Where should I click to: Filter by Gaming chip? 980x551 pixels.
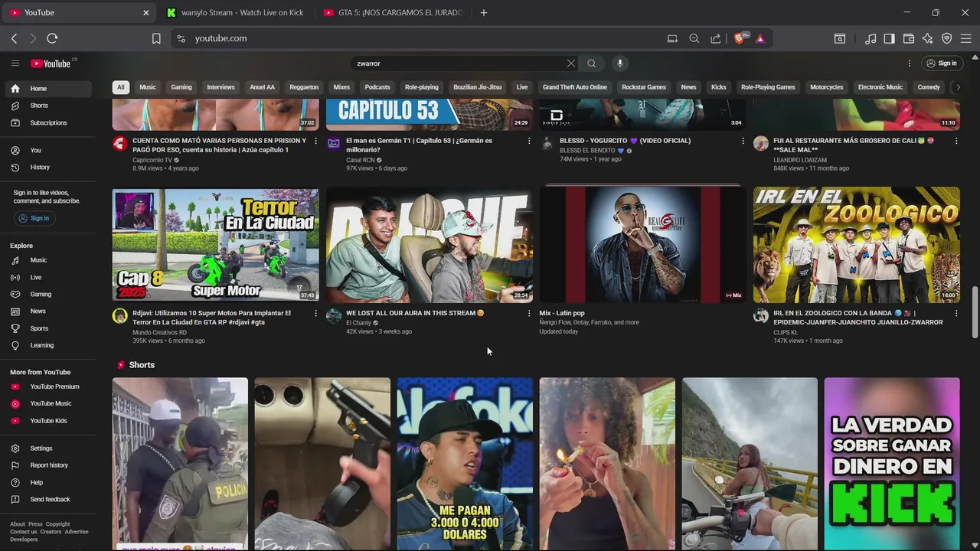(x=181, y=87)
